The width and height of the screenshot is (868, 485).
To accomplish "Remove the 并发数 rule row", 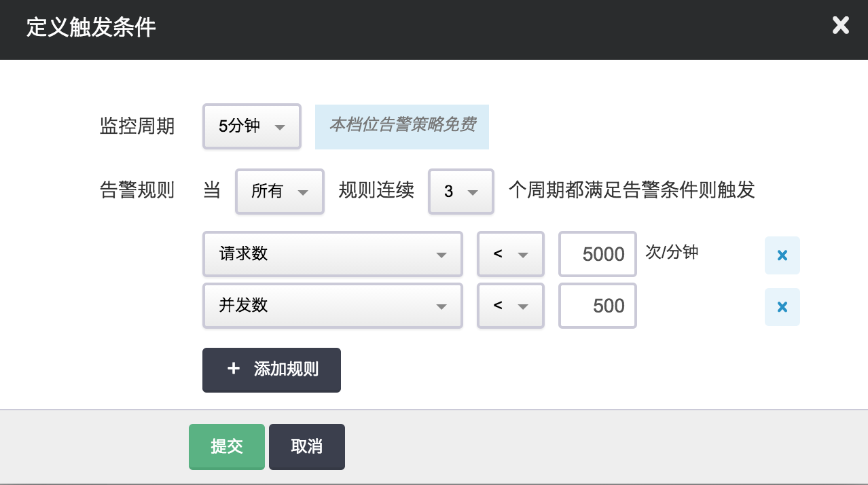I will (x=782, y=307).
